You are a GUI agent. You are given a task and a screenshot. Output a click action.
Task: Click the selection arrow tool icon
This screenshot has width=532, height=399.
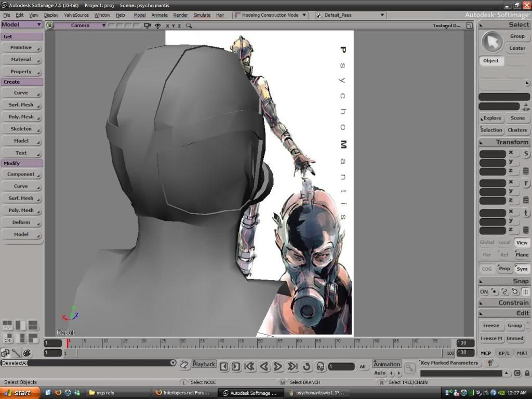tap(491, 42)
